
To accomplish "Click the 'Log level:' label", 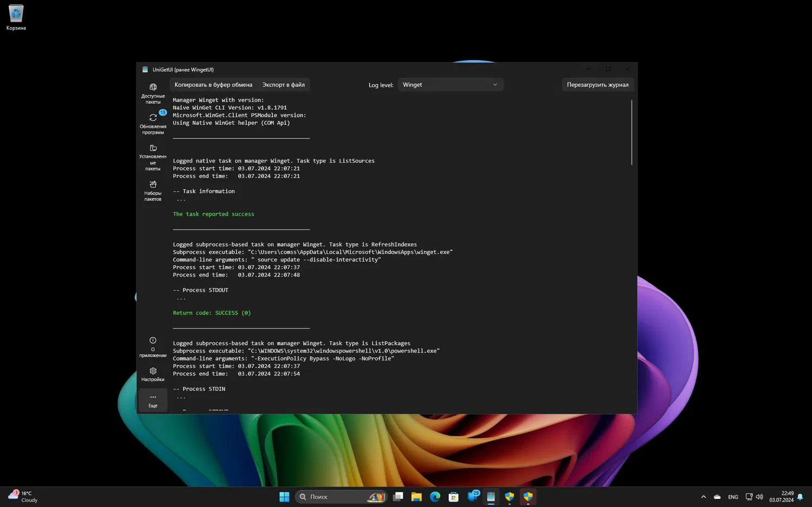I will tap(381, 85).
